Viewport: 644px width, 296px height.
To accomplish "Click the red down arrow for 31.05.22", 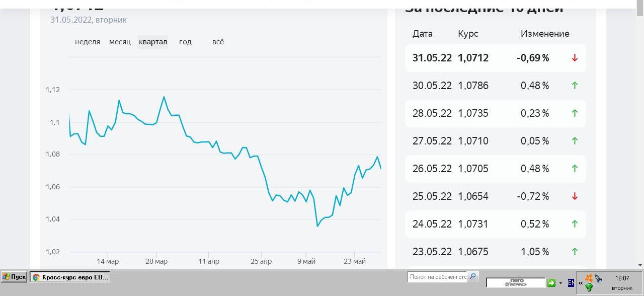I will 575,58.
